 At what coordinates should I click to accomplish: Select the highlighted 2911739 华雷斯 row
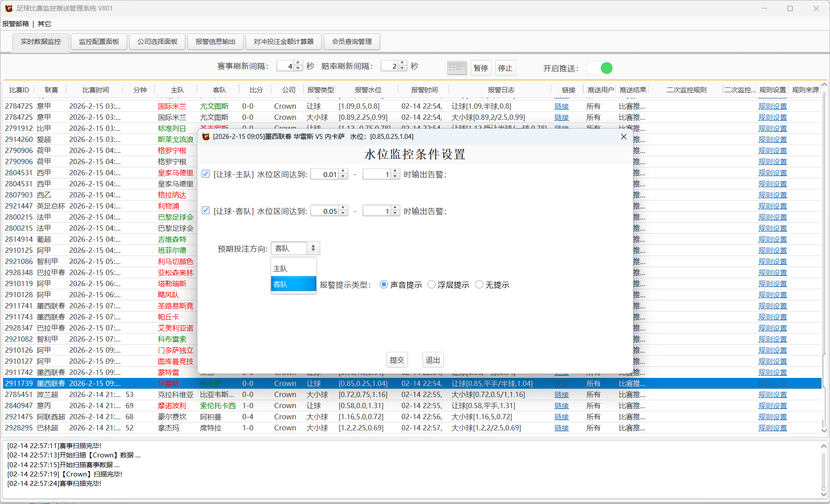(x=413, y=384)
